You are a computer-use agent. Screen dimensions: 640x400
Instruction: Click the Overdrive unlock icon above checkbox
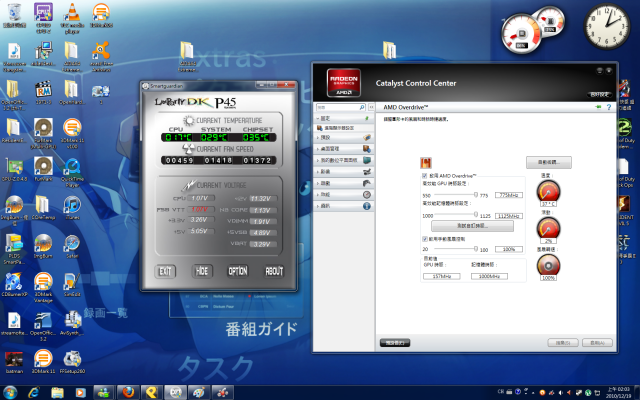[426, 162]
